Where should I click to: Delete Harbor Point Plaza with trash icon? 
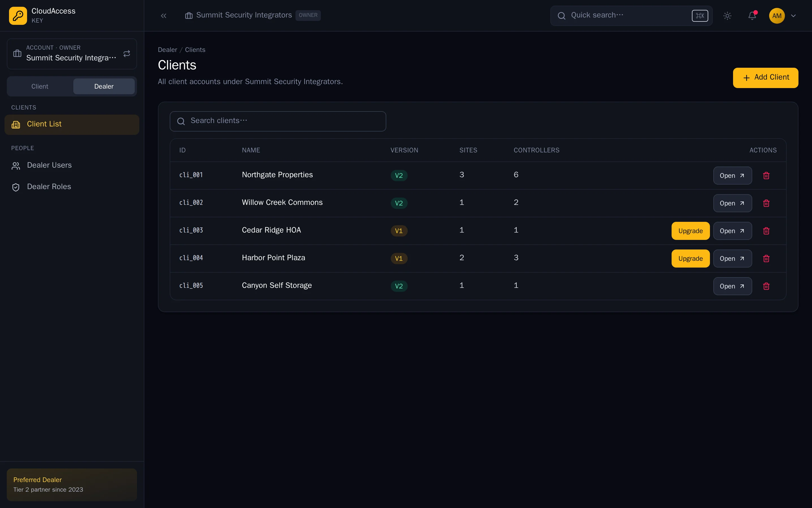766,258
